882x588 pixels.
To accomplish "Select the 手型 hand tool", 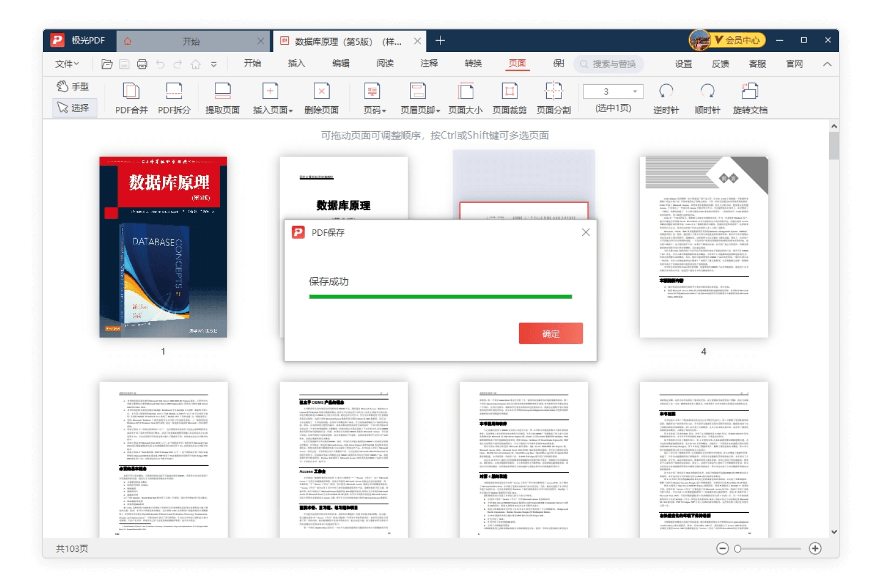I will (x=73, y=87).
